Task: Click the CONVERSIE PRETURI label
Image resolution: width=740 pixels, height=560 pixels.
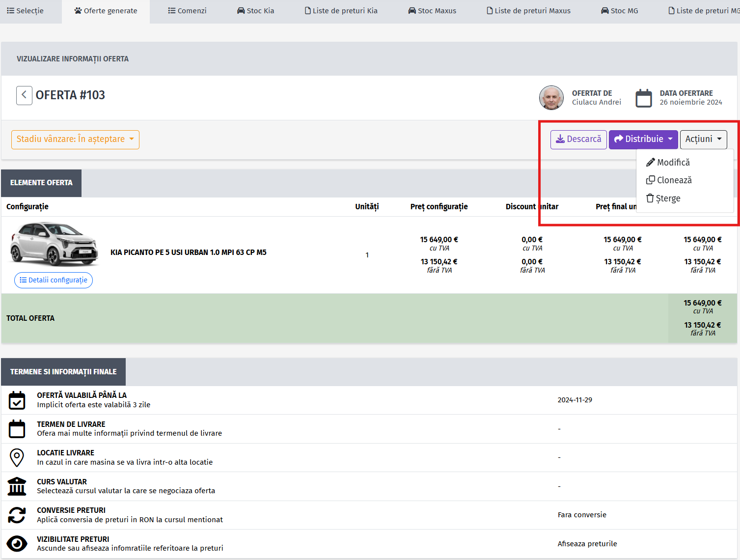Action: coord(71,510)
